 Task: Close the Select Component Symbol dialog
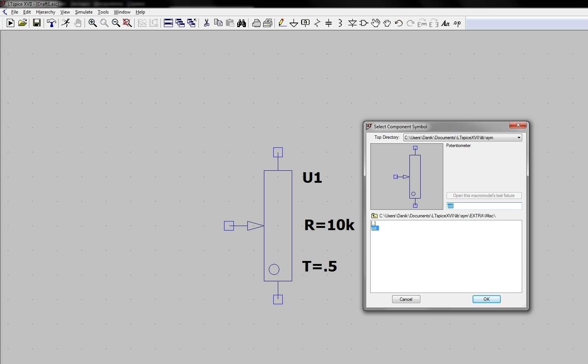tap(518, 125)
